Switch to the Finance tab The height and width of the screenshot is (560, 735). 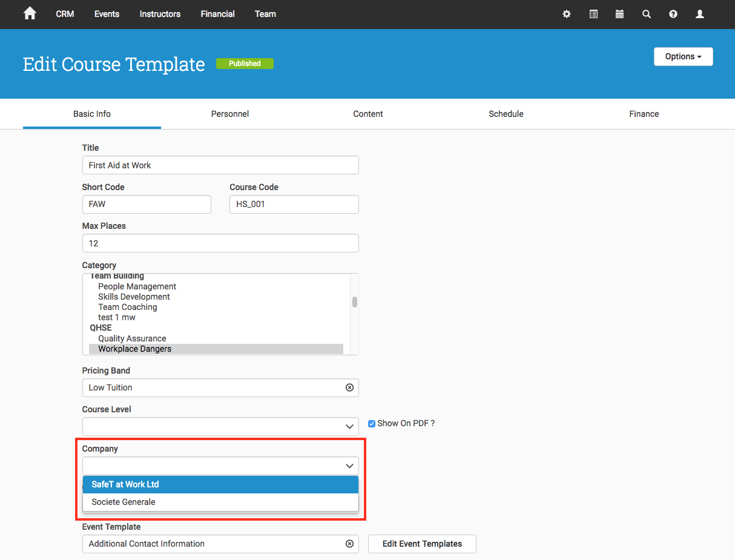pos(644,114)
